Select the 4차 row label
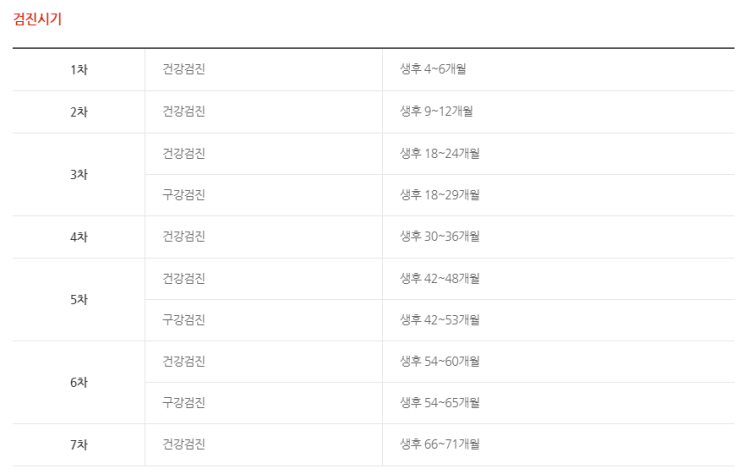 (x=79, y=237)
